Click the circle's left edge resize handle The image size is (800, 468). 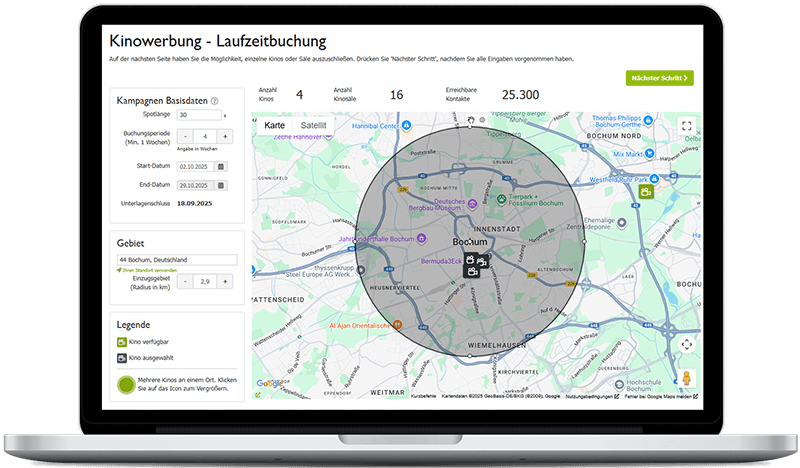[x=356, y=241]
